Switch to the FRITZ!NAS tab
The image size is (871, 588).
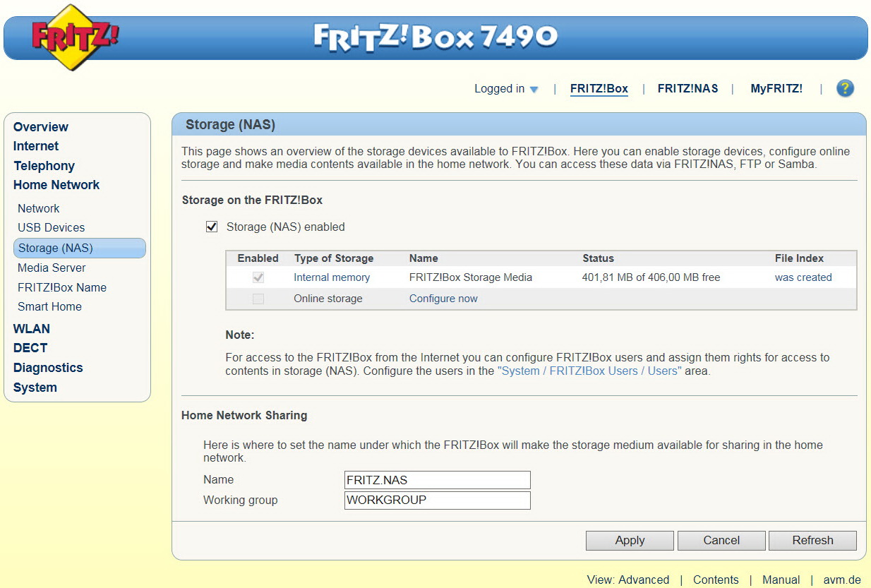[x=688, y=89]
